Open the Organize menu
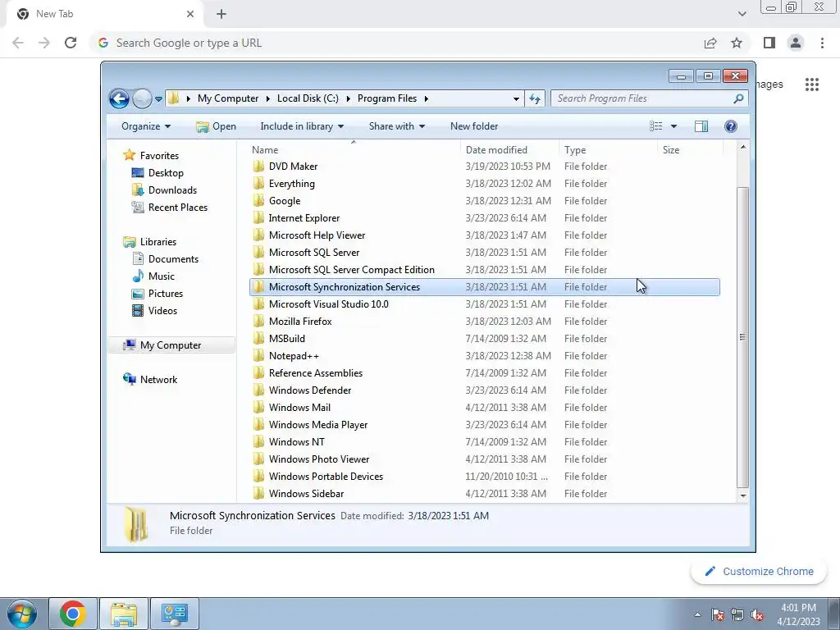The image size is (840, 630). tap(146, 126)
